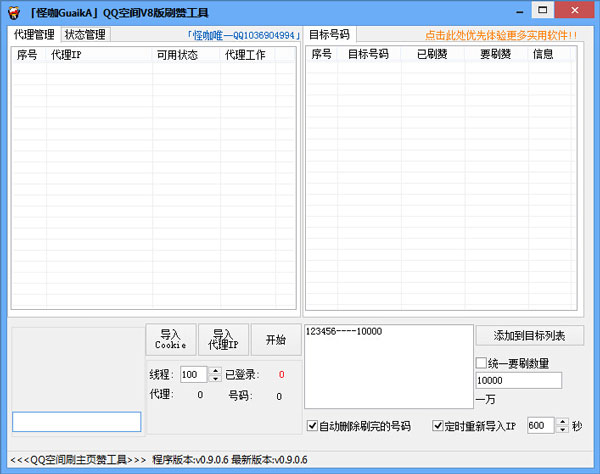The image size is (600, 474).
Task: Toggle the 自动删除刷完的号码 checkbox
Action: click(x=312, y=425)
